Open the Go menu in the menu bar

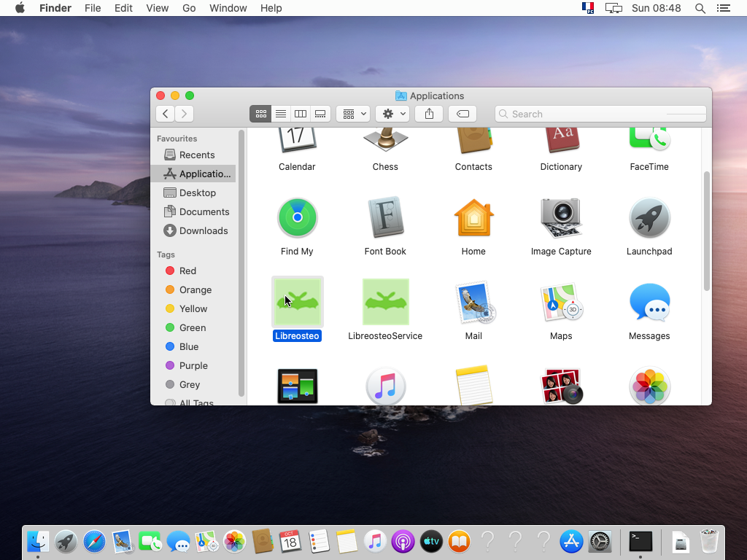coord(189,8)
